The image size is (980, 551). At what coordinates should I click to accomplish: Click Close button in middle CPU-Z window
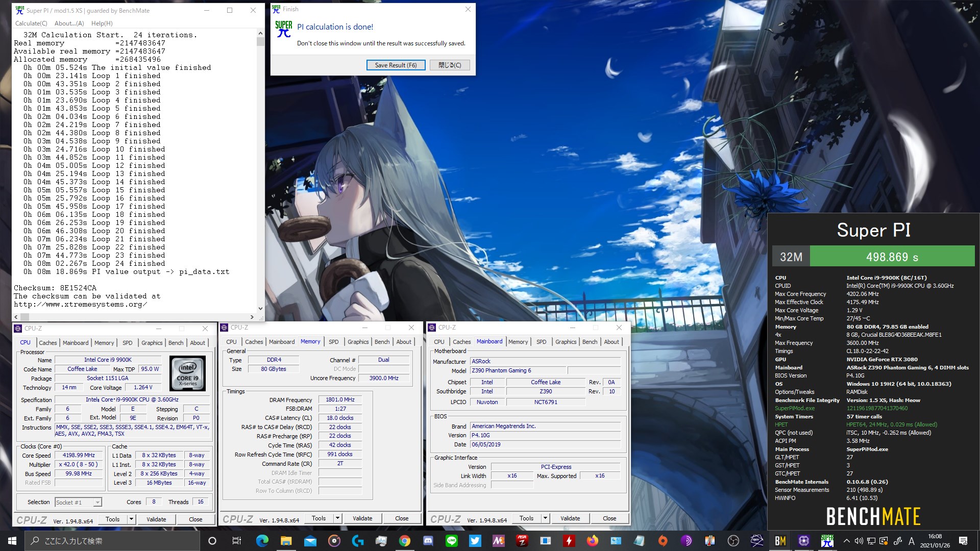click(x=402, y=518)
